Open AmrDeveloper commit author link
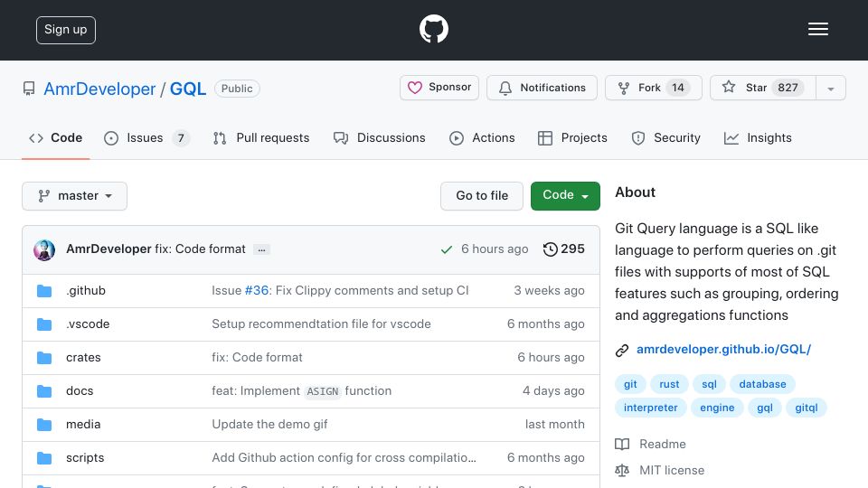This screenshot has height=488, width=868. 108,249
